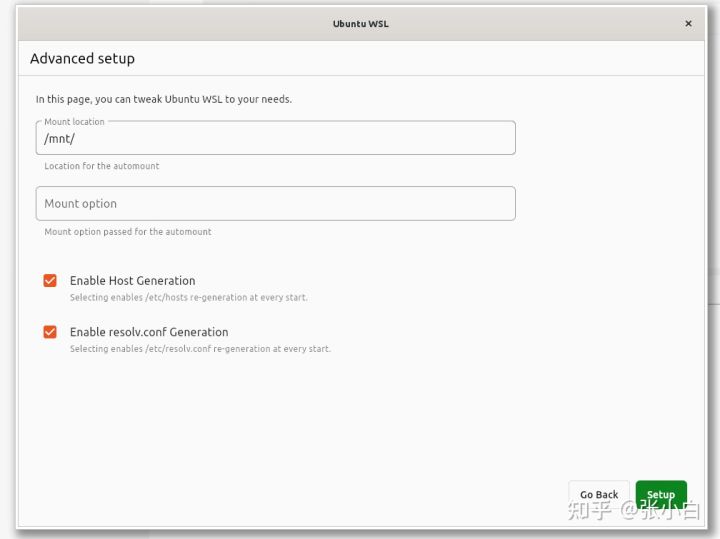Focus the Mount option text field
Screen dimensions: 720x539
click(276, 203)
